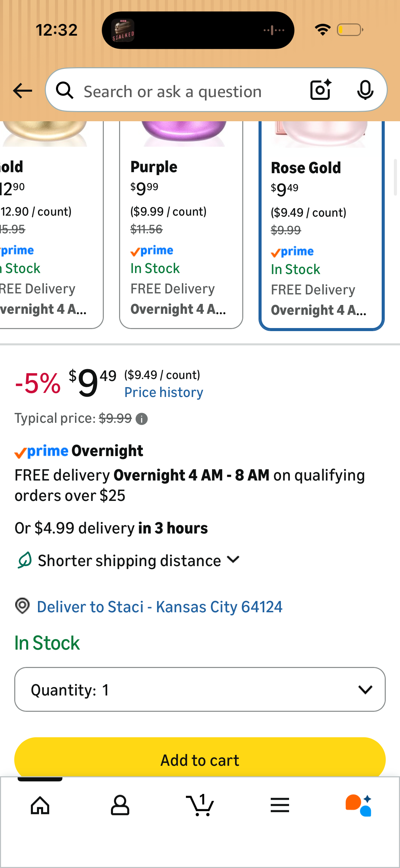The width and height of the screenshot is (400, 868).
Task: Open camera lens visual search
Action: coord(321,90)
